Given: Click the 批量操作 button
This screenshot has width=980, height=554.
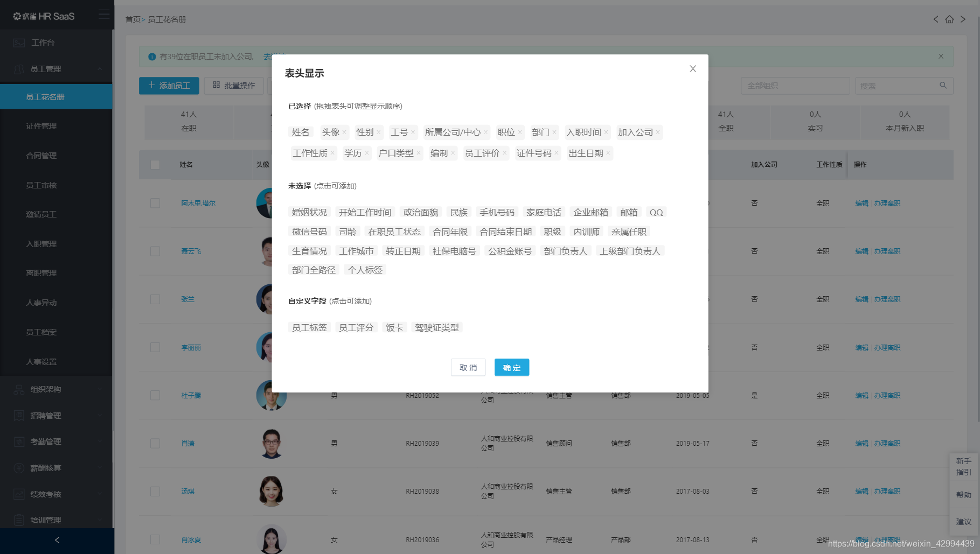Looking at the screenshot, I should point(234,86).
